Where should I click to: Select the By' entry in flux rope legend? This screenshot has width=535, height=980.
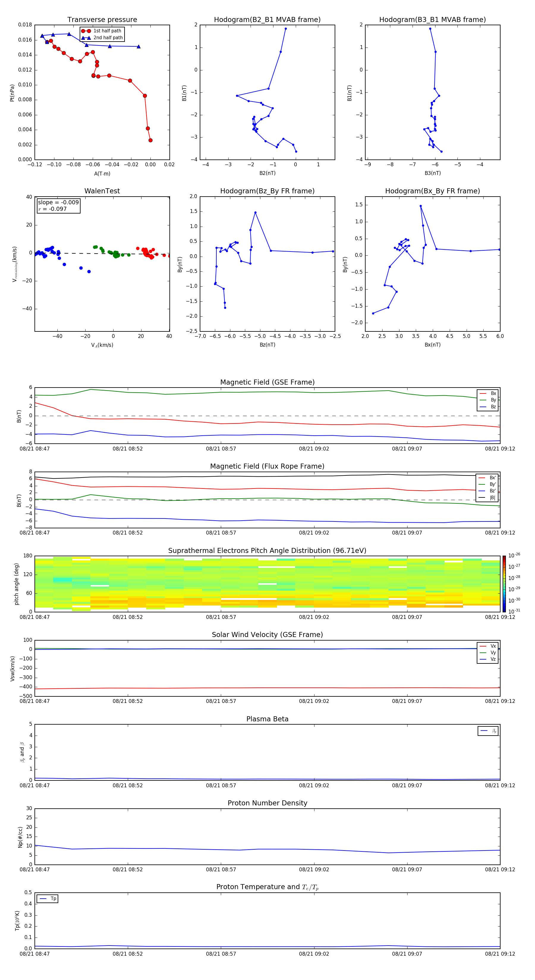point(487,484)
